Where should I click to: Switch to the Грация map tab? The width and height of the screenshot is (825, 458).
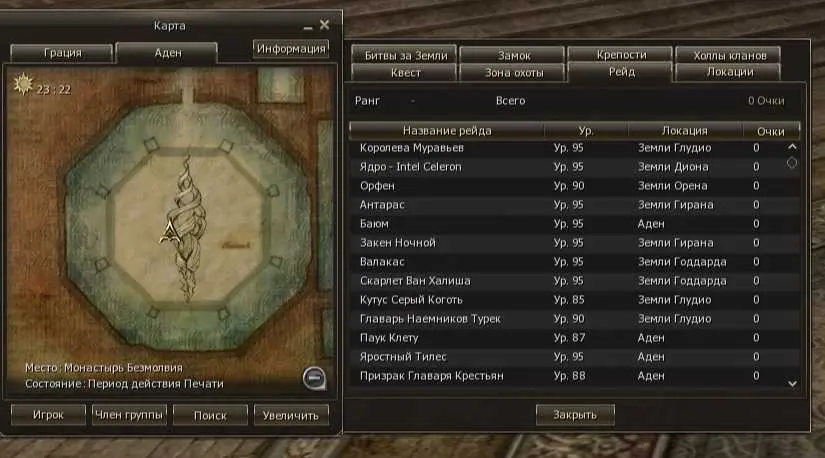click(x=62, y=53)
